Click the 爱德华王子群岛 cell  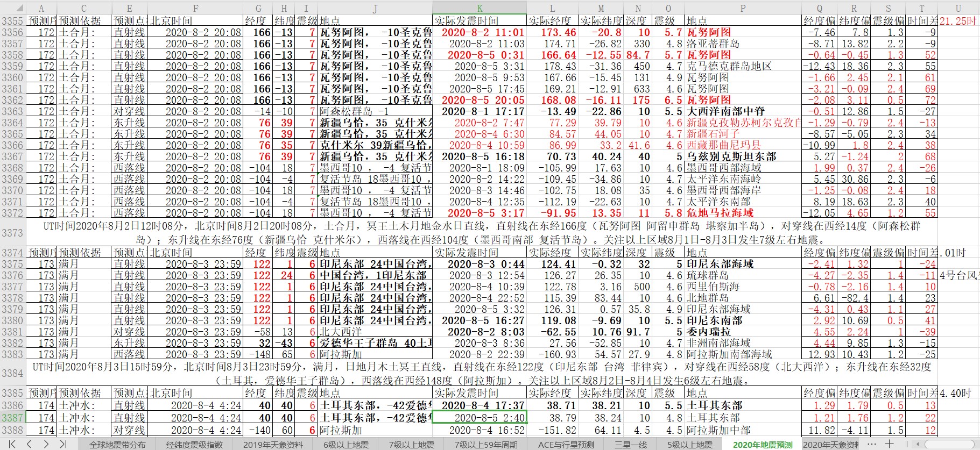point(375,343)
